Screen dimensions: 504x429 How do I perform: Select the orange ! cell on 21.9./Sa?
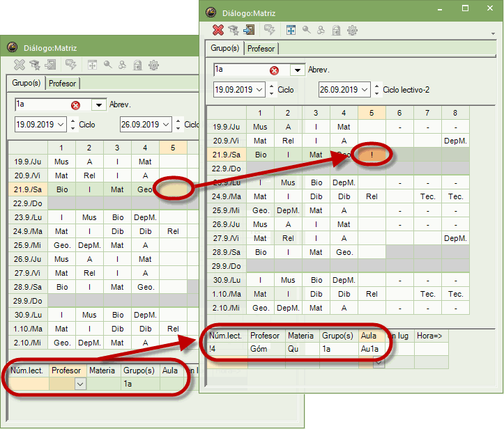(x=372, y=155)
